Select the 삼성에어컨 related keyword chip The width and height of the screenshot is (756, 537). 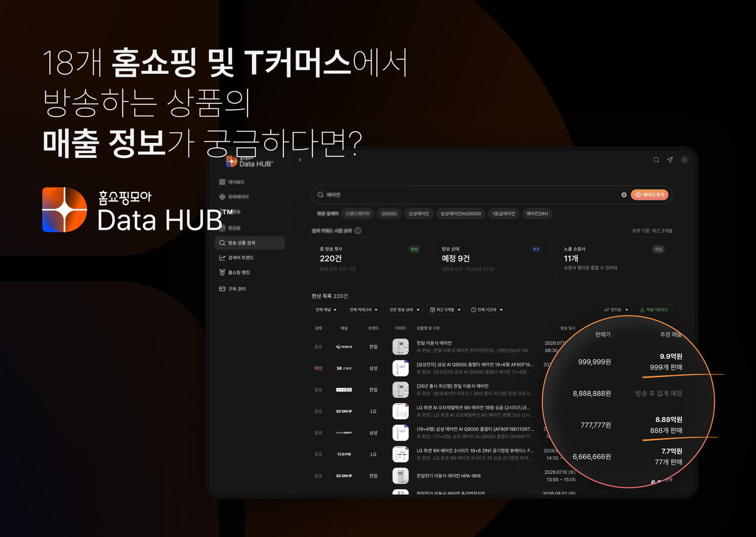(x=419, y=213)
